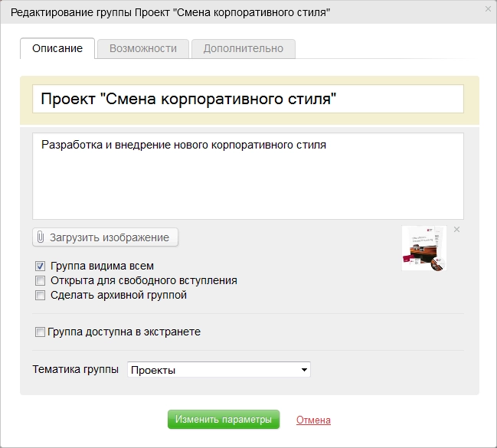
Task: Enable Открыта для свободного вступления checkbox
Action: tap(40, 280)
